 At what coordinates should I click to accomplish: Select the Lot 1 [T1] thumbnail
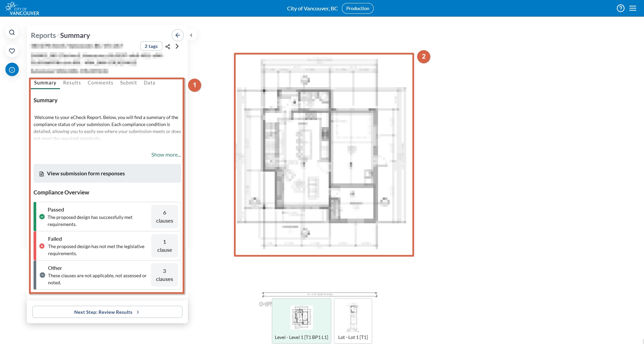(x=353, y=321)
